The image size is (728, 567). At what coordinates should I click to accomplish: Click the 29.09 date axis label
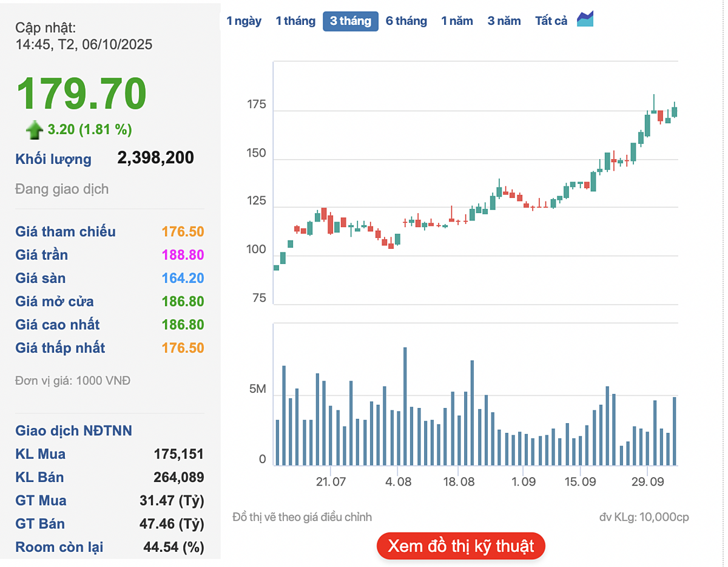coord(647,482)
